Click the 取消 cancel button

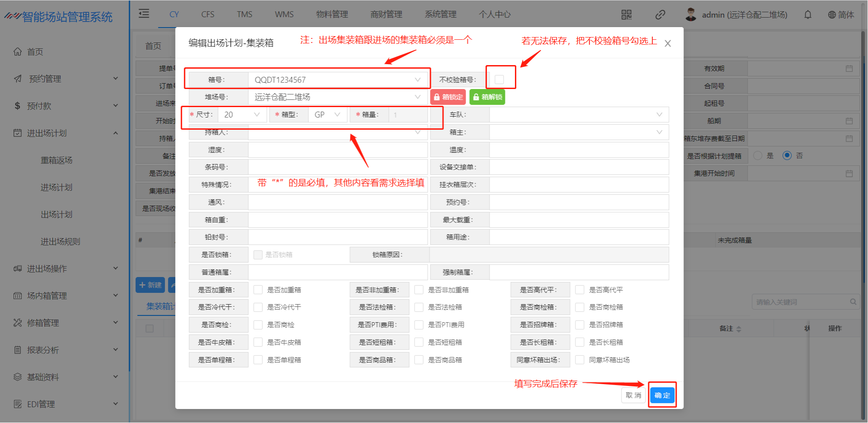[633, 395]
